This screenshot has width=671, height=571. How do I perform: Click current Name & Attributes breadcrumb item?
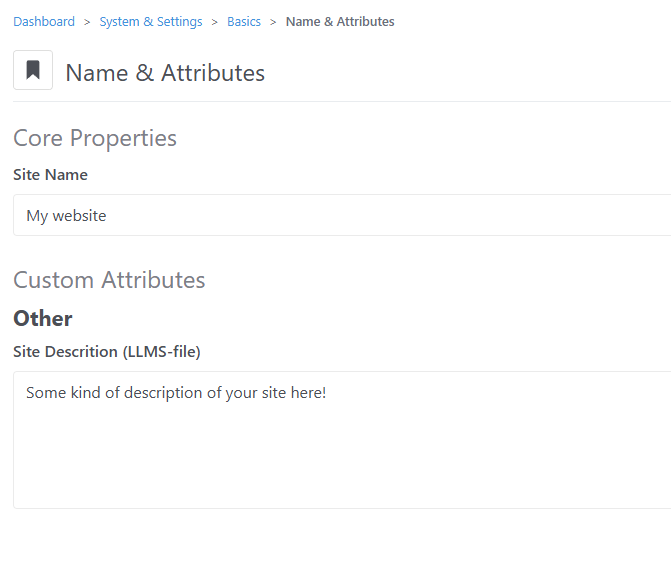point(340,21)
